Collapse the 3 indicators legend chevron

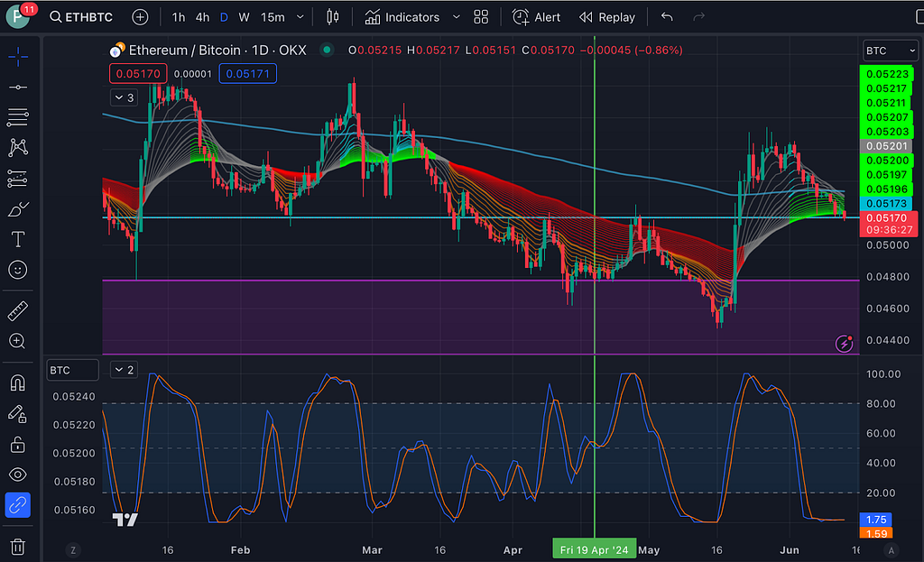pos(124,97)
